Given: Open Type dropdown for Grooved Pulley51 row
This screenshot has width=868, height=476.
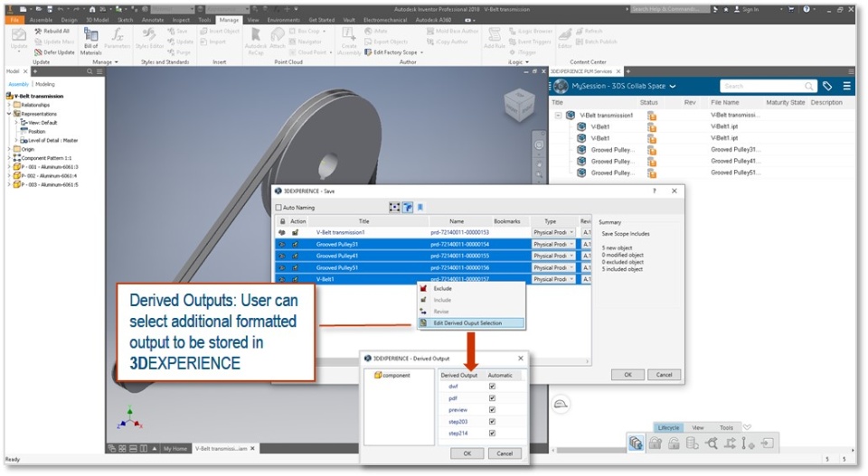Looking at the screenshot, I should [571, 267].
